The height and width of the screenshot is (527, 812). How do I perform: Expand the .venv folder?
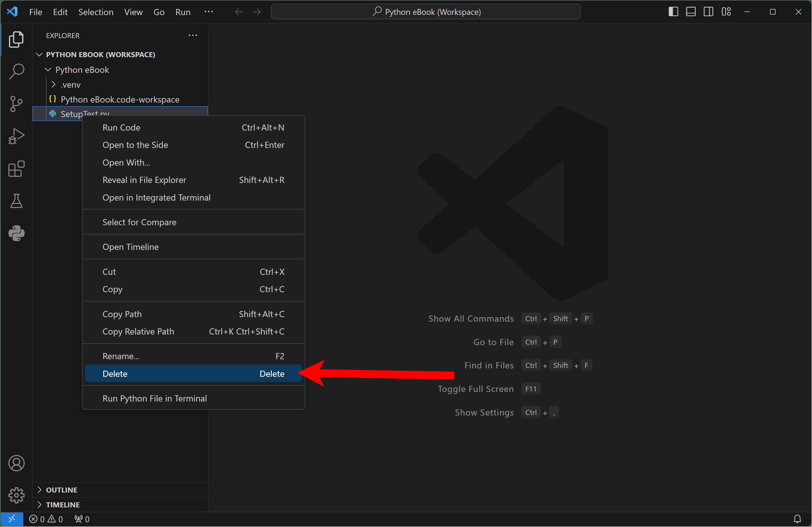(121, 85)
